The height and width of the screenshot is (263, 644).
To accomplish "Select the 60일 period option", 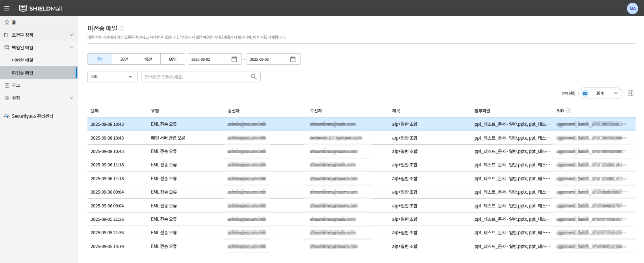I will [x=173, y=59].
